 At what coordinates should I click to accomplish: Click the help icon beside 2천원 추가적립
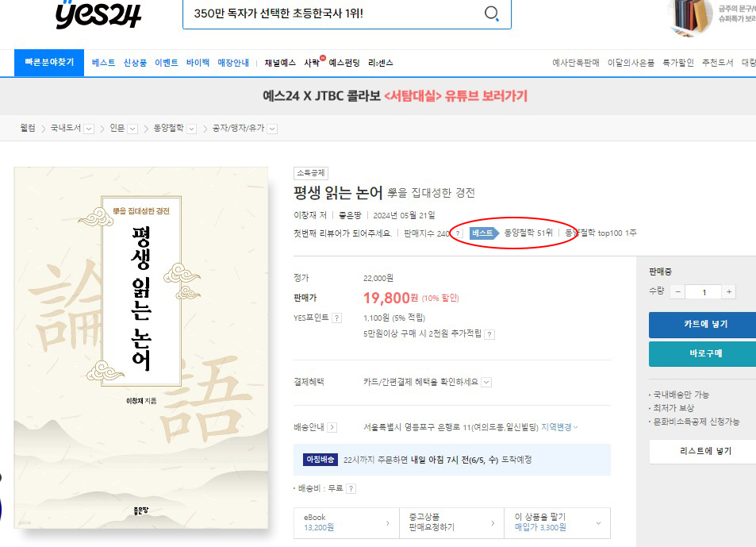coord(489,334)
